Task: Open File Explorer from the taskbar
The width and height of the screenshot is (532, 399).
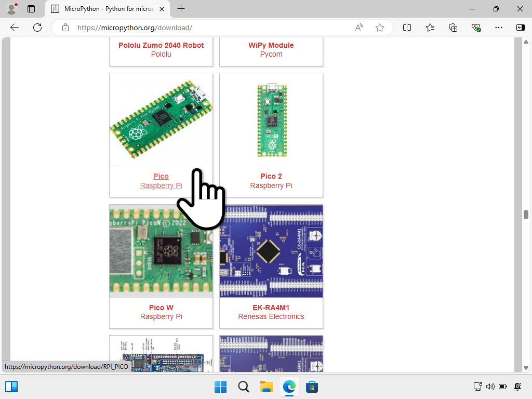Action: (267, 387)
